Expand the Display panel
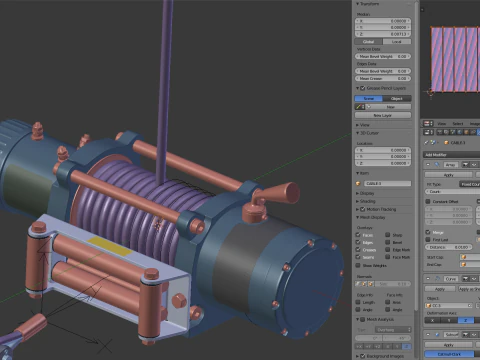 click(x=358, y=193)
